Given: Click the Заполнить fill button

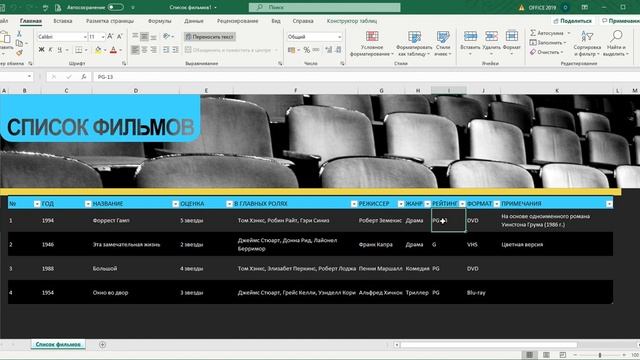Looking at the screenshot, I should (x=548, y=42).
